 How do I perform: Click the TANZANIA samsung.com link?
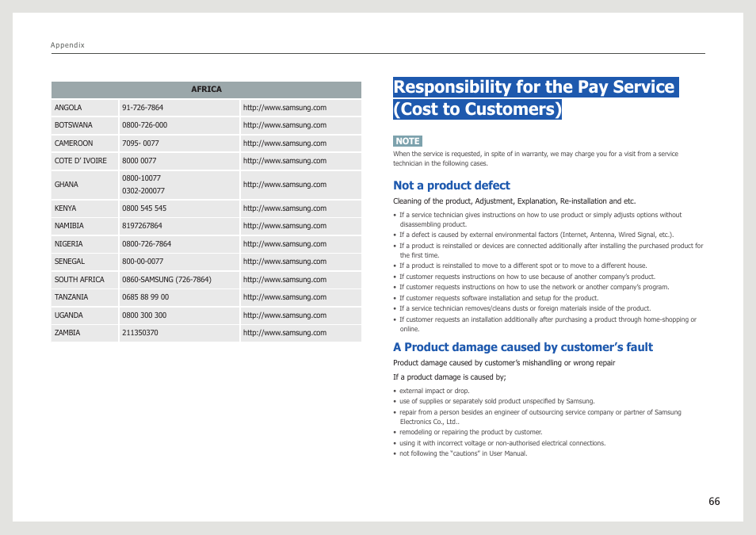[x=284, y=297]
